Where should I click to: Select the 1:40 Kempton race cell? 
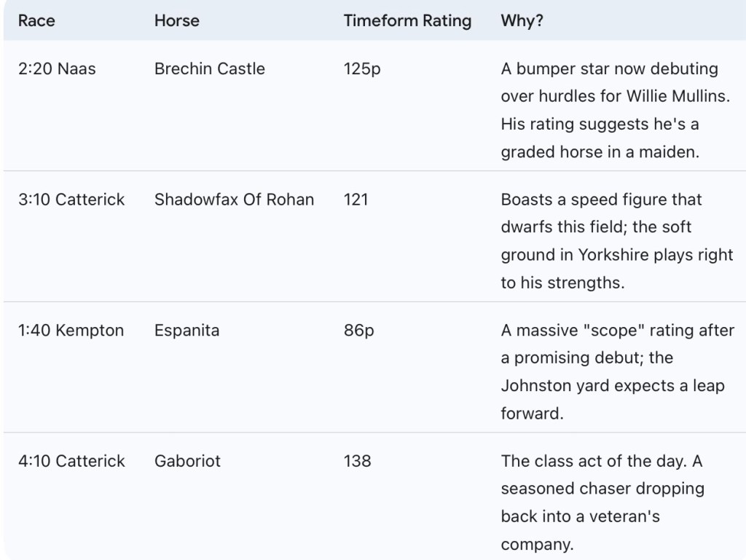point(71,331)
